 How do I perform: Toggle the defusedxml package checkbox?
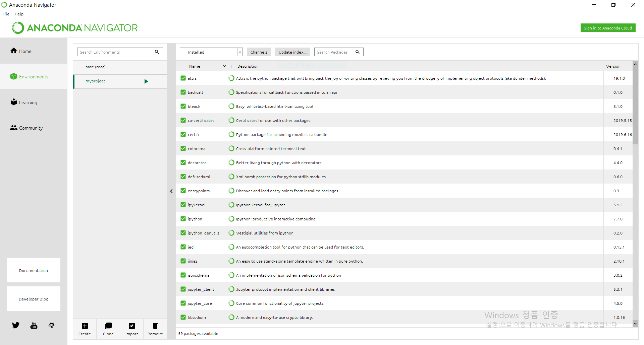(x=183, y=177)
